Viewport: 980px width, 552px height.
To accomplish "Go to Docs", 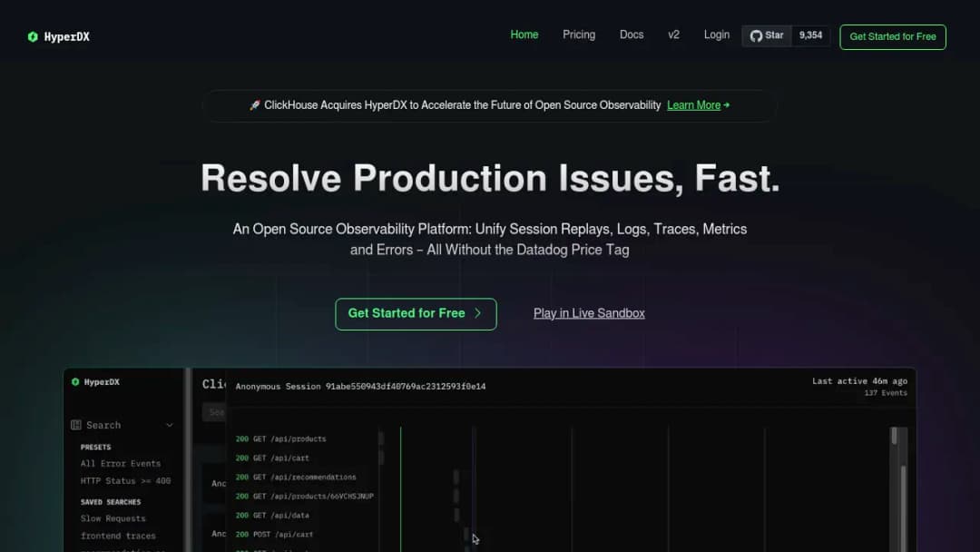I will pyautogui.click(x=632, y=35).
